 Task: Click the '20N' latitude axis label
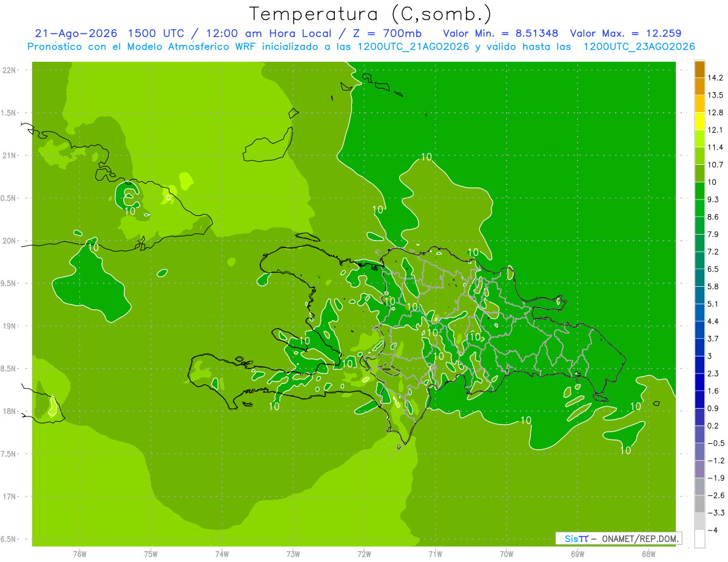pos(9,241)
